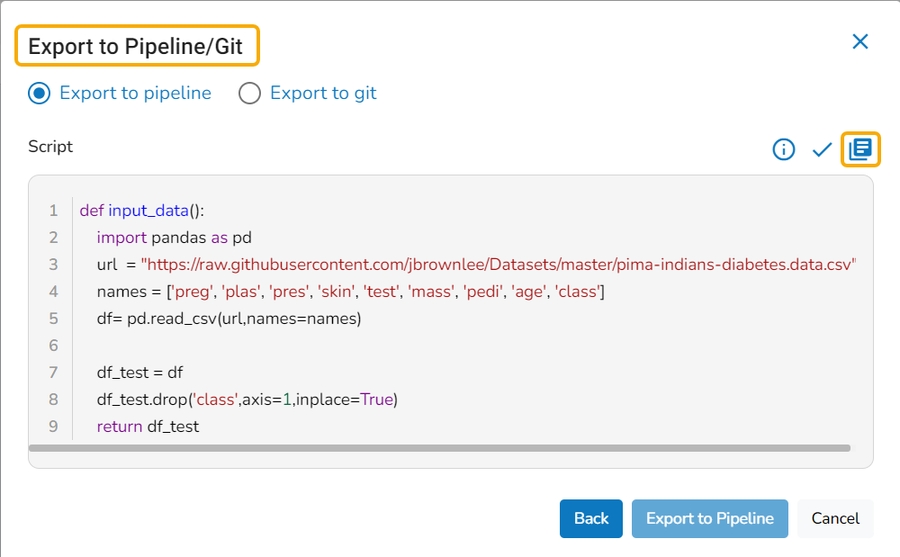Click the horizontal scrollbar under the script

point(440,448)
